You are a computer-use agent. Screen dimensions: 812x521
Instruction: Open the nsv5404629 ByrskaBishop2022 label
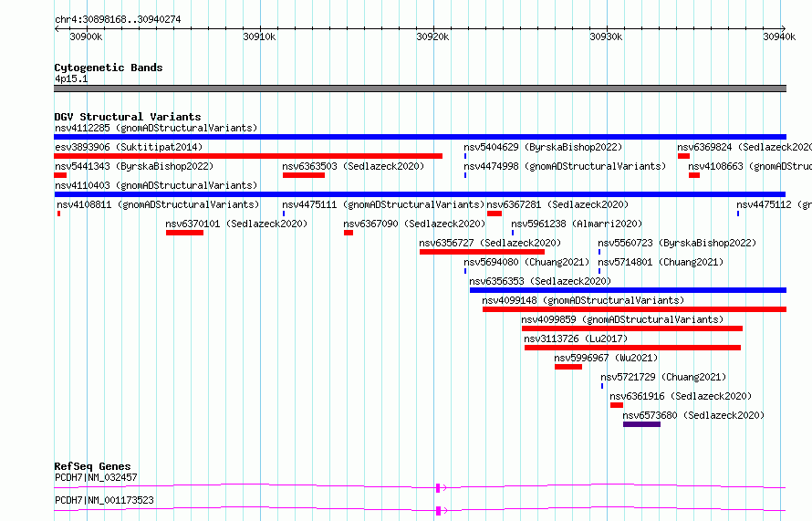pyautogui.click(x=543, y=147)
